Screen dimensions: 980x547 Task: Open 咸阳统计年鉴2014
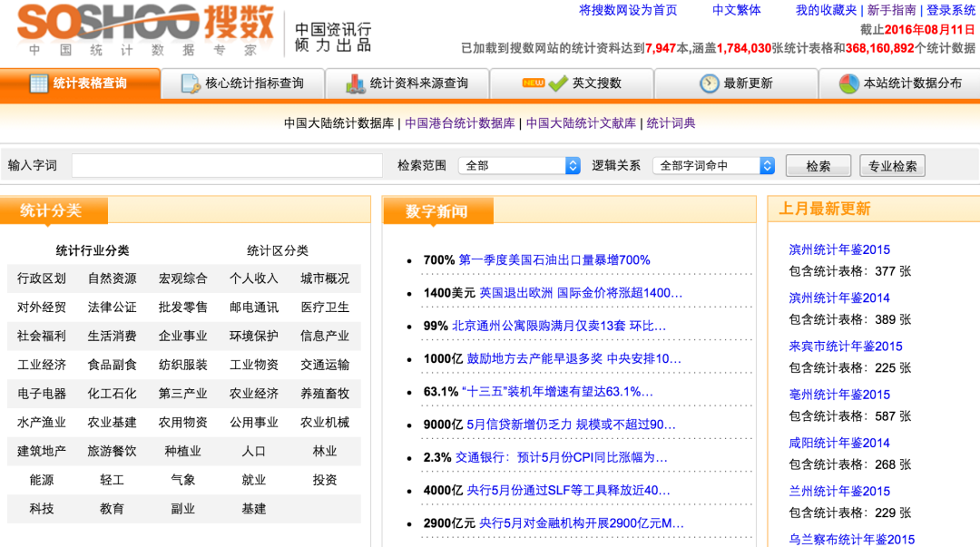click(838, 443)
